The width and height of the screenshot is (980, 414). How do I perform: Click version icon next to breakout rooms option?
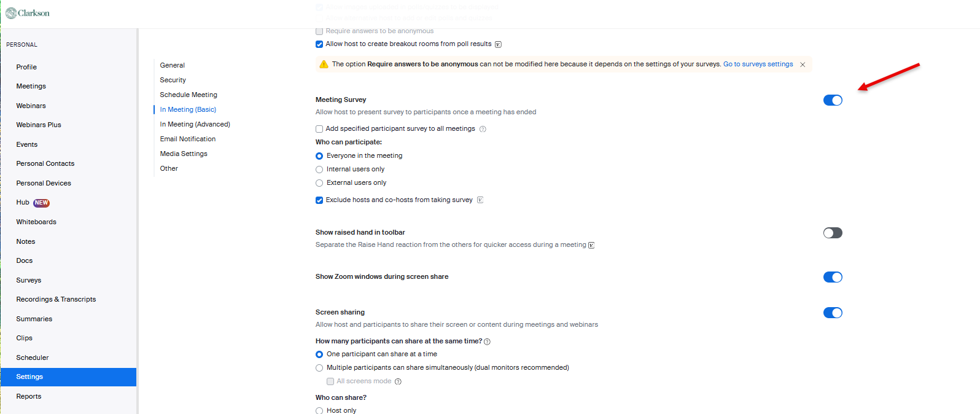498,44
